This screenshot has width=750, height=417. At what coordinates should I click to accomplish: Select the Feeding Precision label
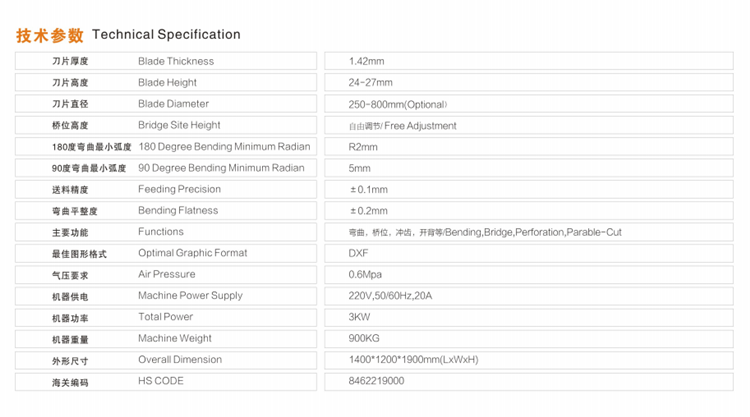click(179, 189)
